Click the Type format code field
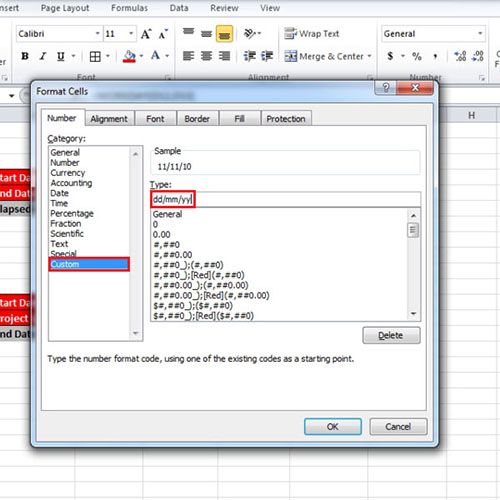This screenshot has height=500, width=500. 285,199
